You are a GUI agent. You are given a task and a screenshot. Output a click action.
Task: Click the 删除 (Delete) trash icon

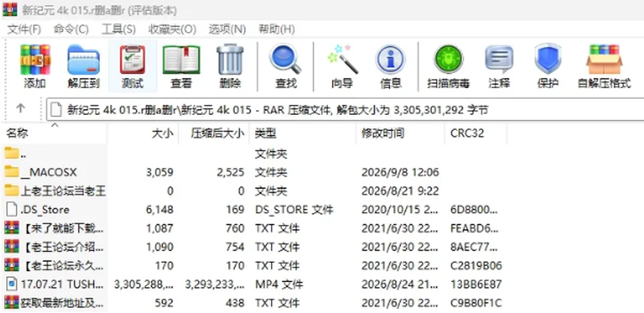(x=230, y=66)
